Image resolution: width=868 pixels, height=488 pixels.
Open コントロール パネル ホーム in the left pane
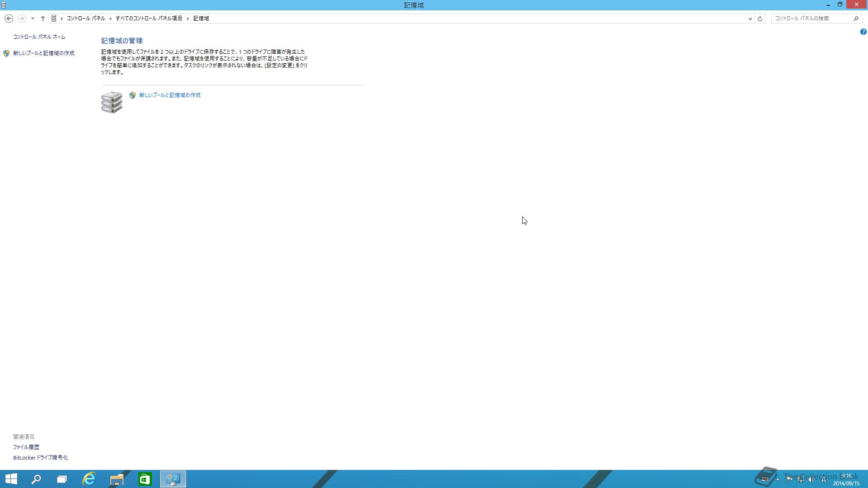click(39, 37)
